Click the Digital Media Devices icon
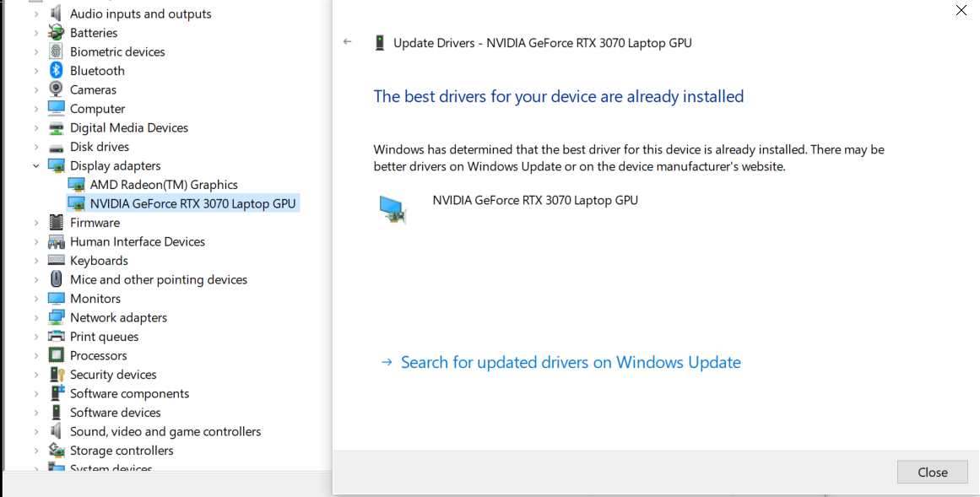The height and width of the screenshot is (497, 980). (57, 127)
